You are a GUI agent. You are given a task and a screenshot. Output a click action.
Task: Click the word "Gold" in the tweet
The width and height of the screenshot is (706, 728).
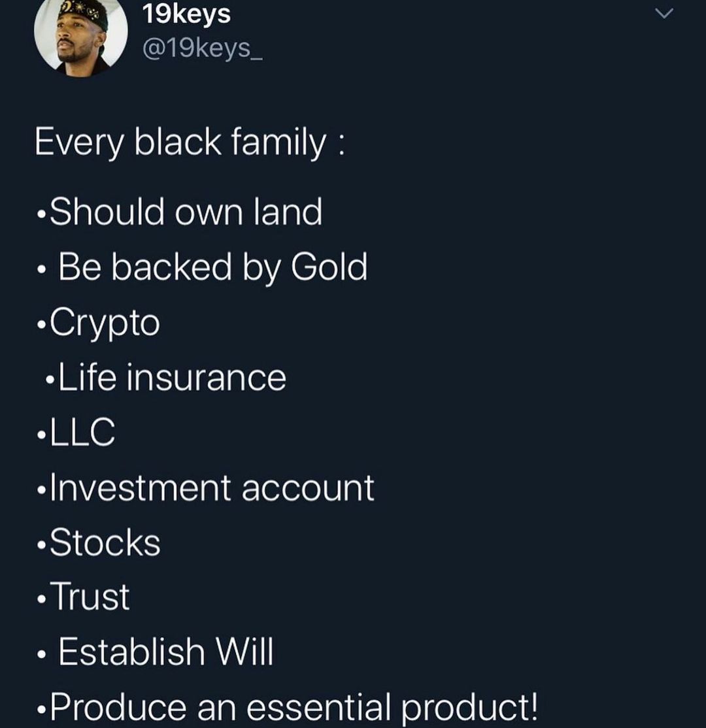point(329,267)
